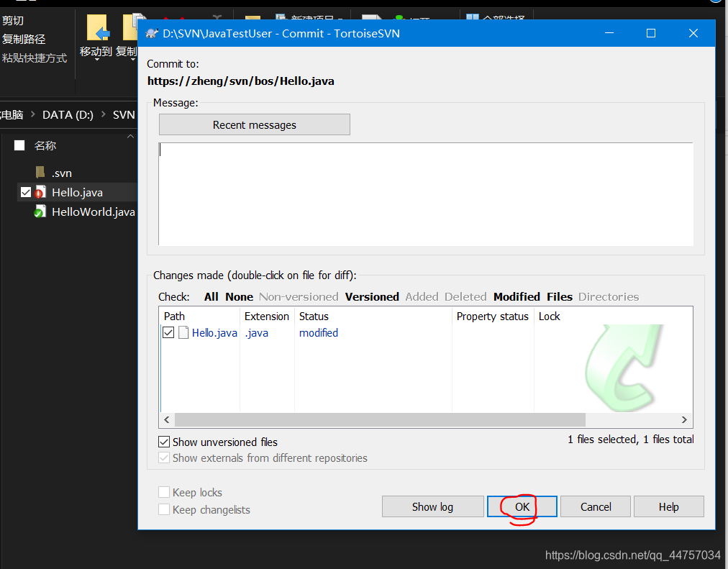The image size is (728, 569).
Task: Click SVN in Explorer breadcrumb
Action: pos(124,114)
